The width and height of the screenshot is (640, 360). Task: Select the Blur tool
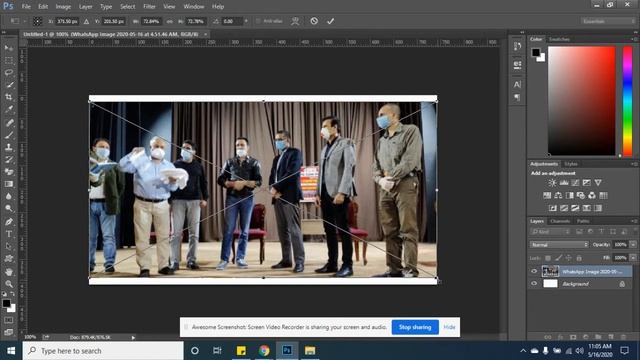coord(9,196)
